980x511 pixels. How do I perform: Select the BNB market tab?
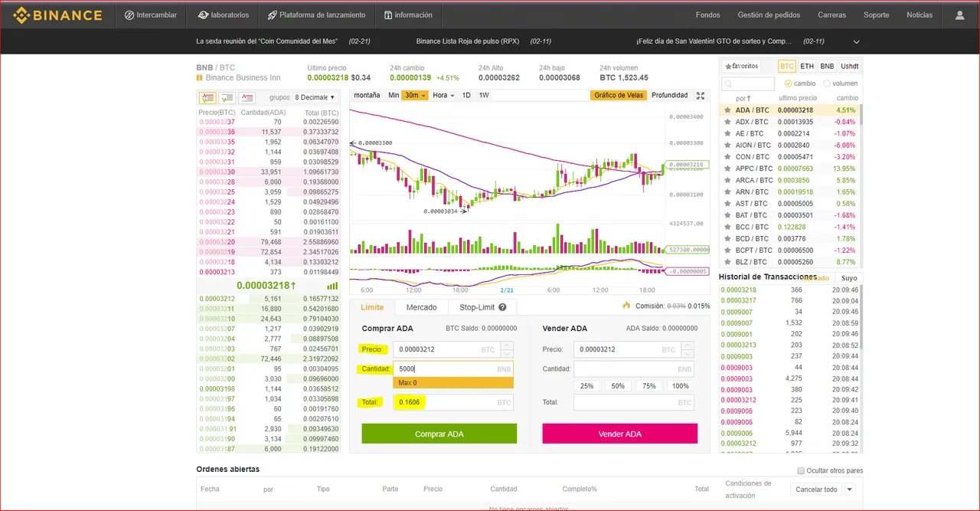tap(827, 66)
